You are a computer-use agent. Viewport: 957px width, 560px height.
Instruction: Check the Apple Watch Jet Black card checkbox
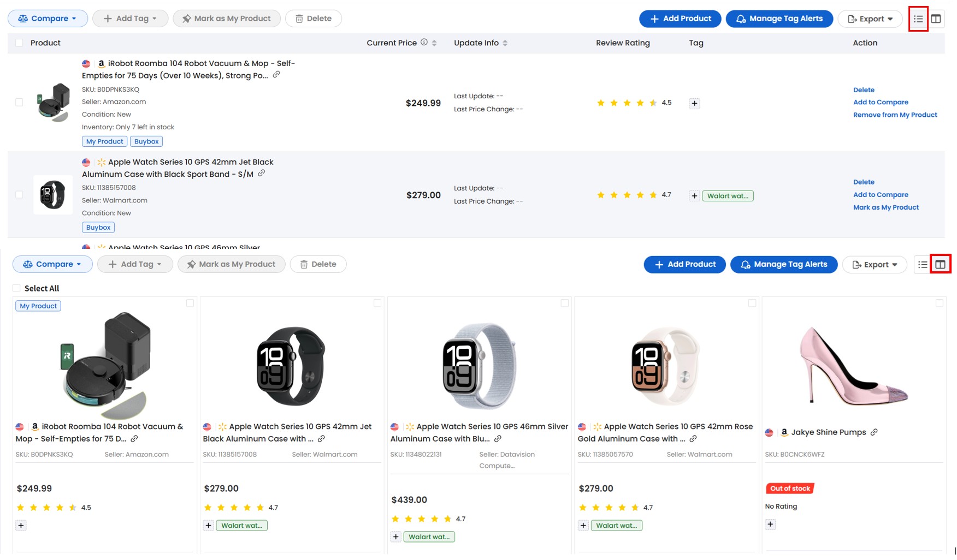click(377, 303)
